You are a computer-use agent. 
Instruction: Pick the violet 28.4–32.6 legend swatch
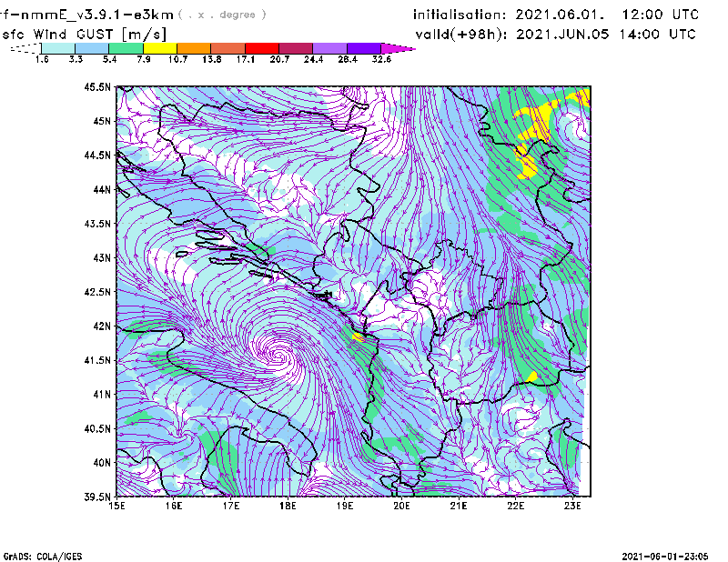[364, 48]
